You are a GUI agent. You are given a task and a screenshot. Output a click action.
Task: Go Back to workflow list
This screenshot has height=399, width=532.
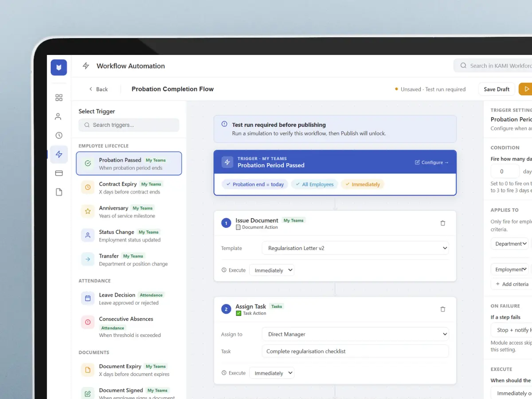click(98, 89)
